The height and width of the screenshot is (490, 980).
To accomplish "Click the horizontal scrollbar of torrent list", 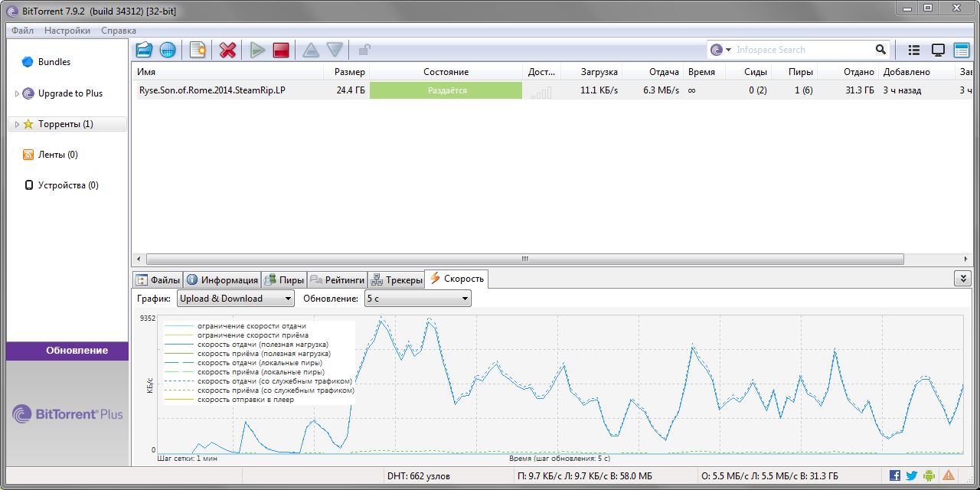I will [524, 260].
